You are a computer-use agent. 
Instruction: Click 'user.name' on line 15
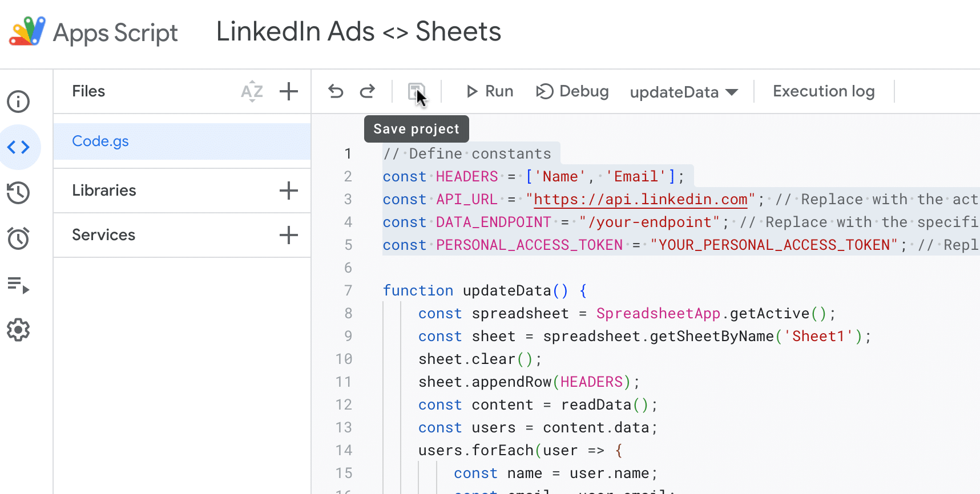coord(609,473)
